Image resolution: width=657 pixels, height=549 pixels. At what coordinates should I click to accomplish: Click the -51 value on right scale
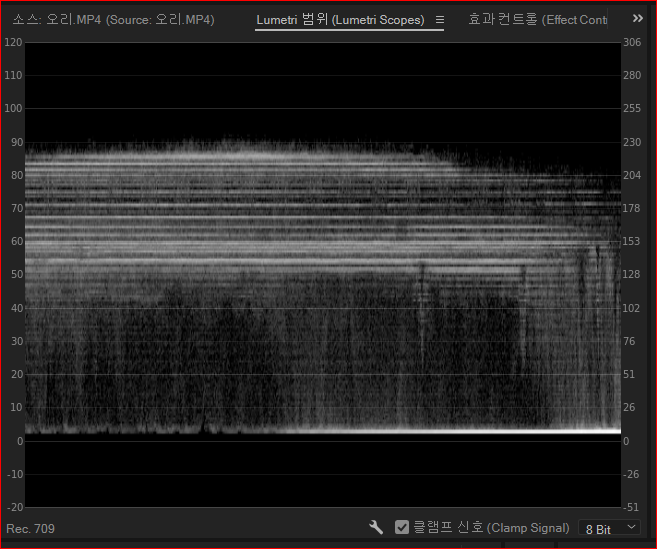(x=631, y=507)
